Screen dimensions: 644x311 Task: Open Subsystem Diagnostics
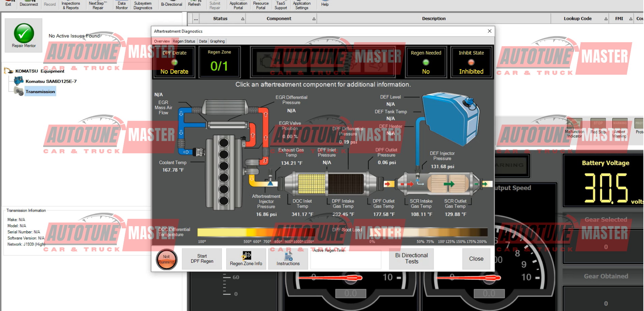tap(143, 5)
